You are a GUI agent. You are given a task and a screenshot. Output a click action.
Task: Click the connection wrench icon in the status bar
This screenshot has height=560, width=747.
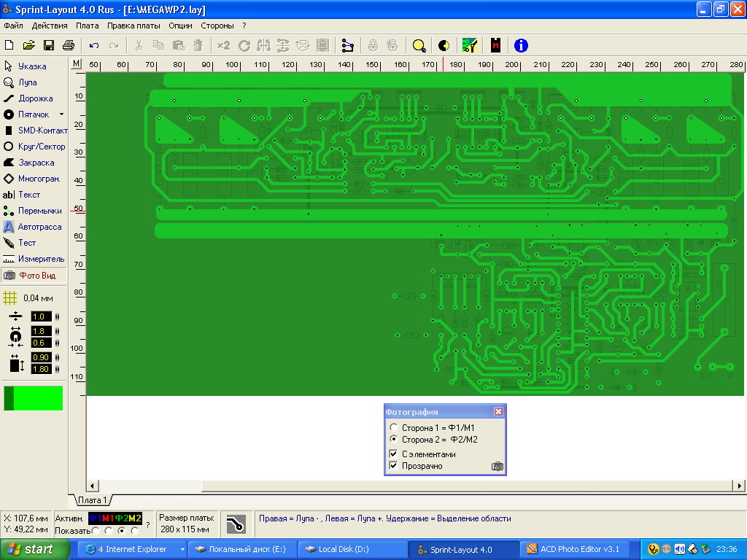[x=236, y=524]
